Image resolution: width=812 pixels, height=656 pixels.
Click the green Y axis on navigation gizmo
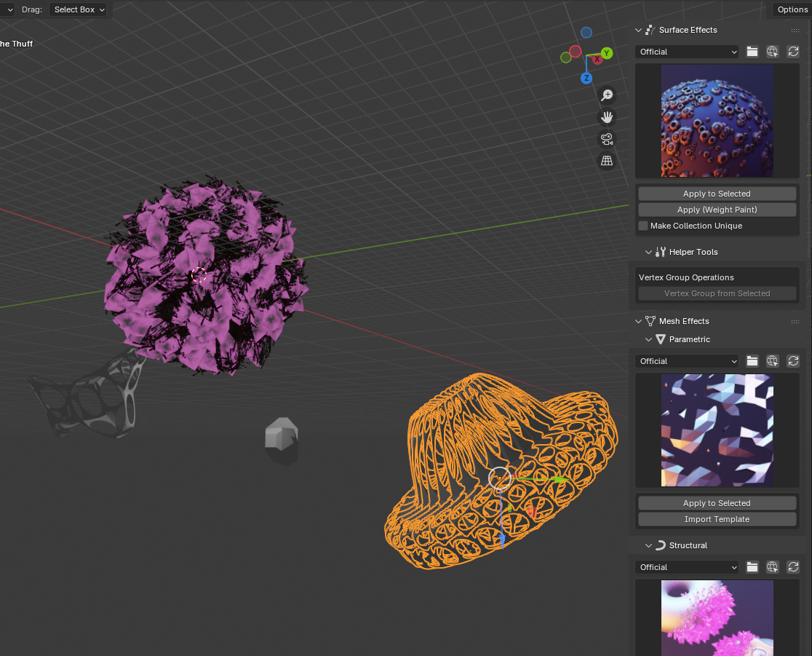(607, 53)
